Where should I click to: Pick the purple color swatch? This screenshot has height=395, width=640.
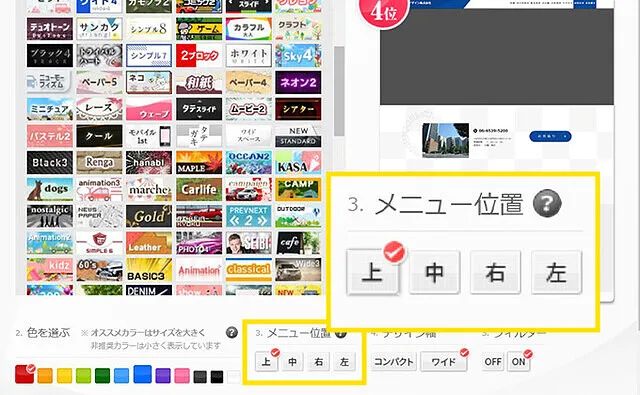click(163, 376)
